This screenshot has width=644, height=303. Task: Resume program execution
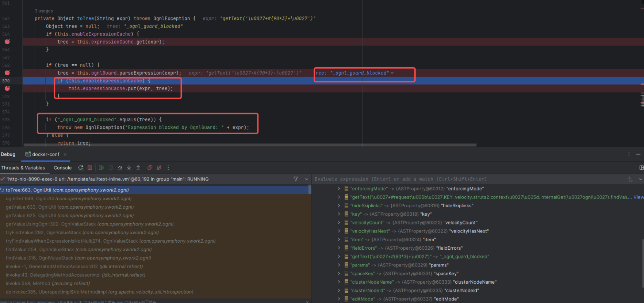101,168
